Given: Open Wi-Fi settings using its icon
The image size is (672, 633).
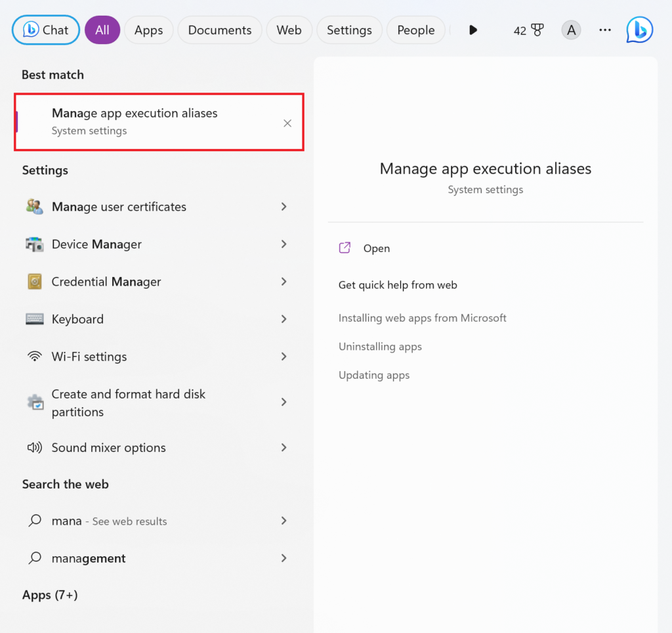Looking at the screenshot, I should (34, 357).
